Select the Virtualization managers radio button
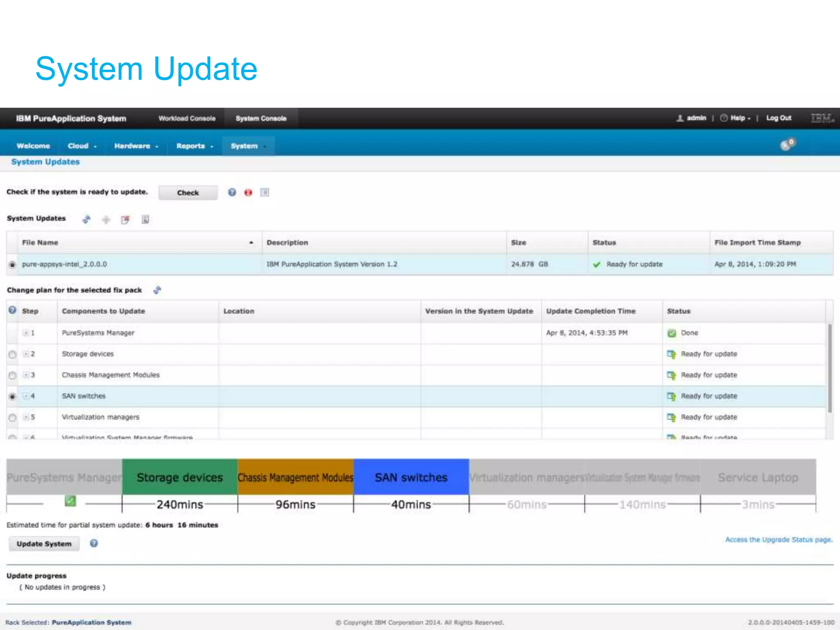Image resolution: width=840 pixels, height=630 pixels. click(x=12, y=418)
